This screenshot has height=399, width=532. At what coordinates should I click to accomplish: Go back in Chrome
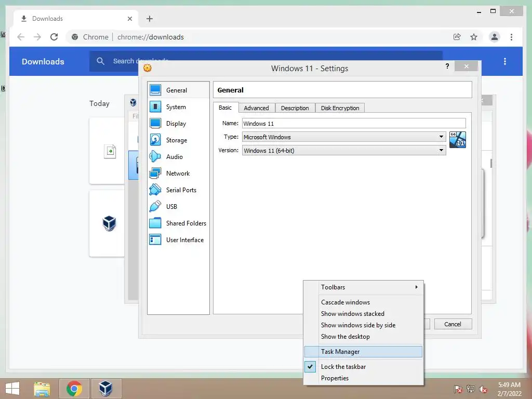coord(21,37)
